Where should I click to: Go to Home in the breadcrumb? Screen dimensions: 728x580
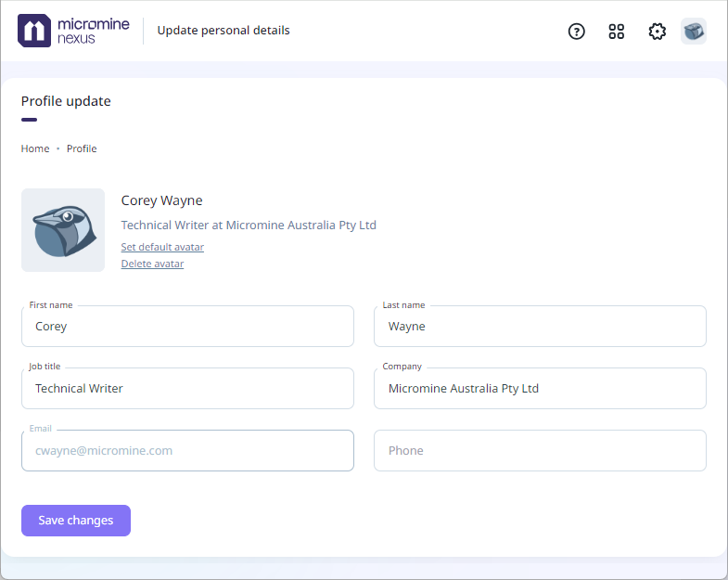(35, 148)
